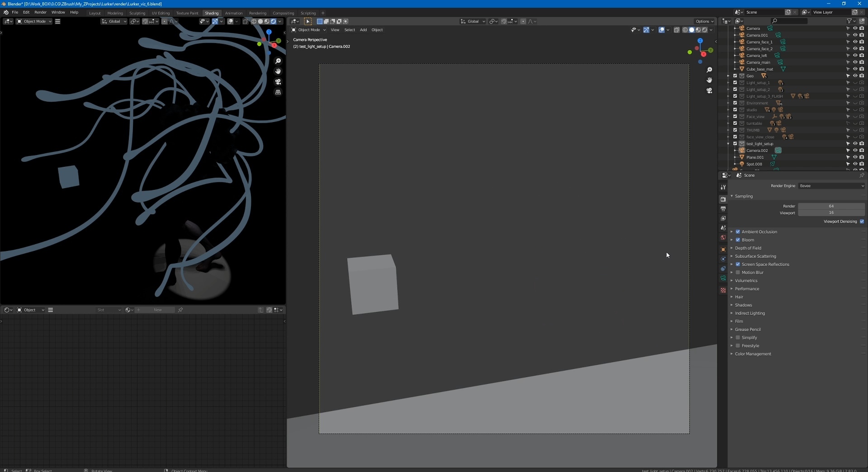Click New material button in shader editor
Image resolution: width=868 pixels, height=472 pixels.
157,310
